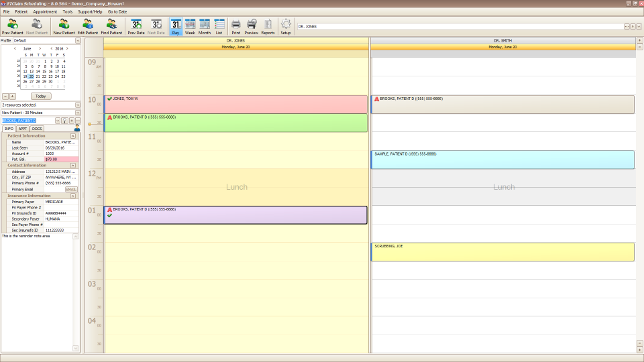Switch to Week view

pyautogui.click(x=190, y=26)
